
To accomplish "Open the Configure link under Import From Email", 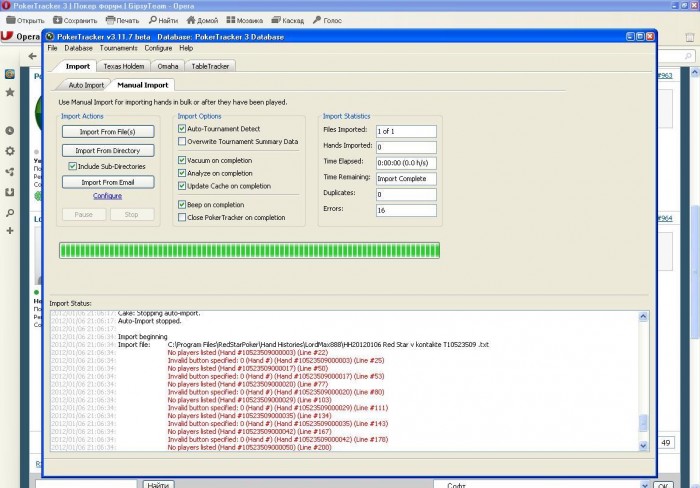I will [107, 196].
